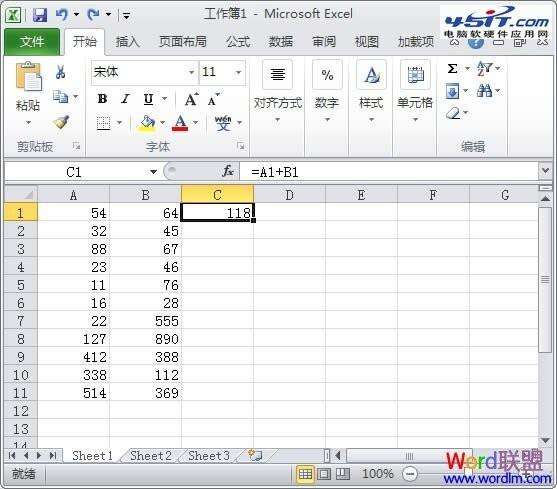Click the 视图 View tab

367,42
